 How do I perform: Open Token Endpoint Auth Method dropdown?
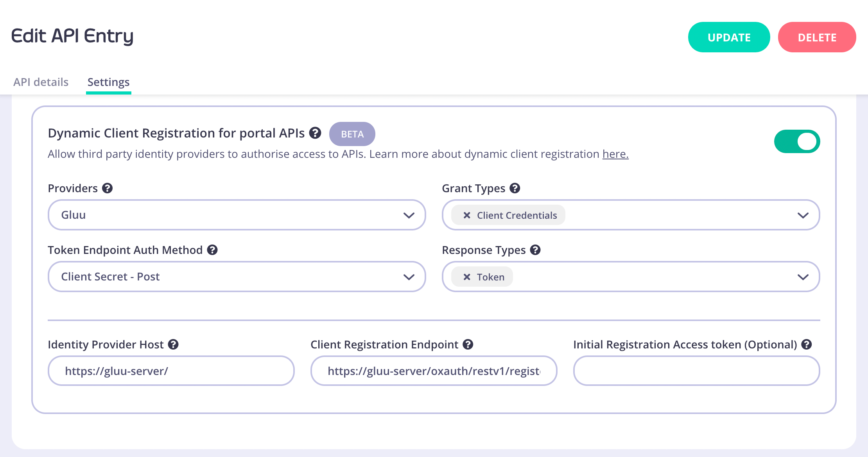coord(237,277)
